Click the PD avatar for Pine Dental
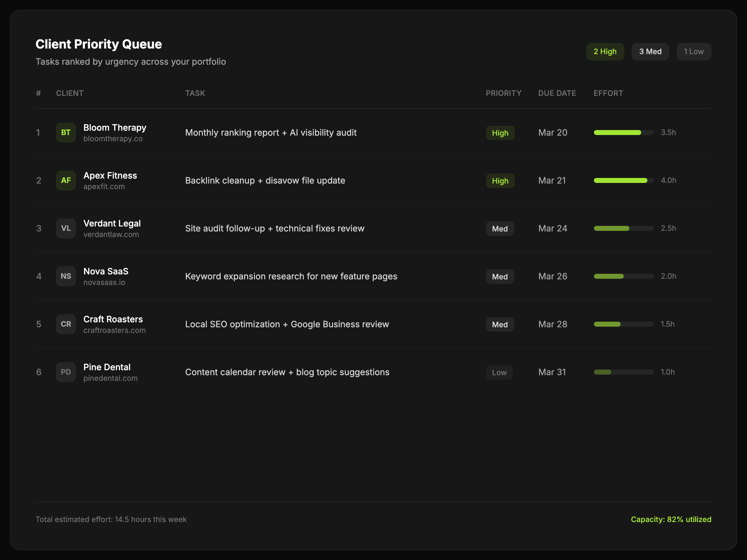The image size is (747, 560). 66,372
